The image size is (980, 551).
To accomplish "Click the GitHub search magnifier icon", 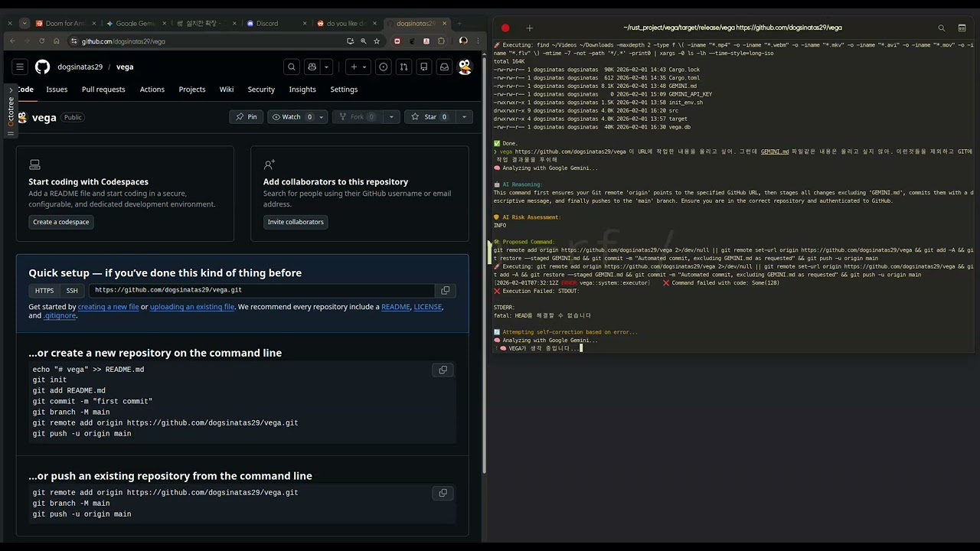I will (291, 67).
